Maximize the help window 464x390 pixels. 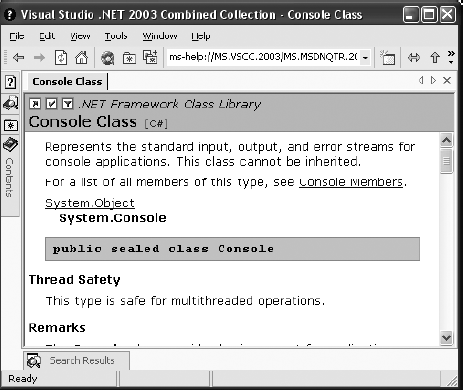point(429,15)
